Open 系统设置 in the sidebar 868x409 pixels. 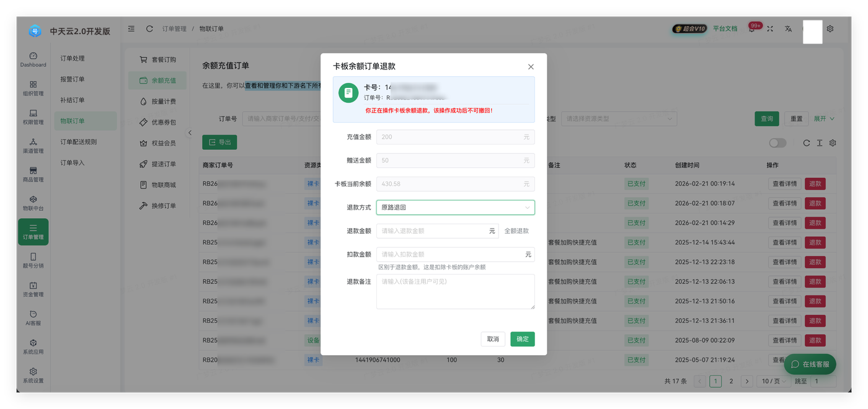point(33,376)
